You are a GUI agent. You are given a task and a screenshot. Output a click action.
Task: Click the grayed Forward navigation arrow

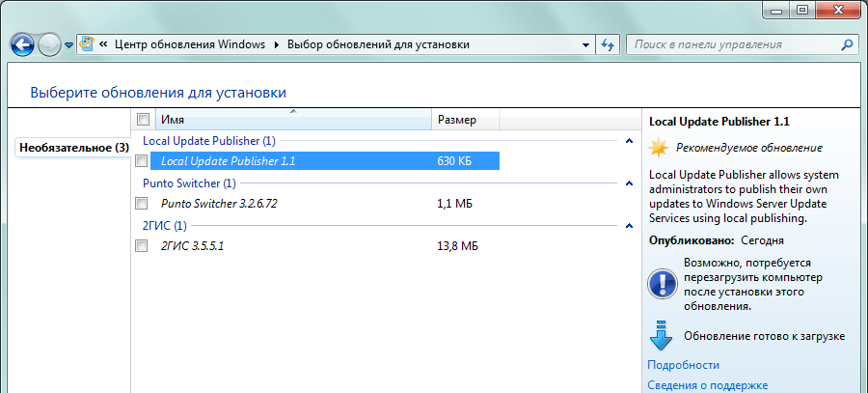coord(49,44)
